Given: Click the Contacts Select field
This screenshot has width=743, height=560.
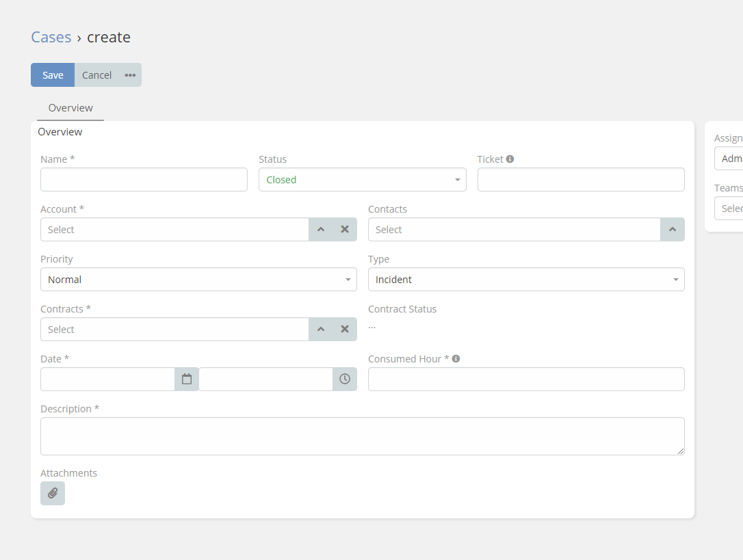Looking at the screenshot, I should (x=514, y=229).
